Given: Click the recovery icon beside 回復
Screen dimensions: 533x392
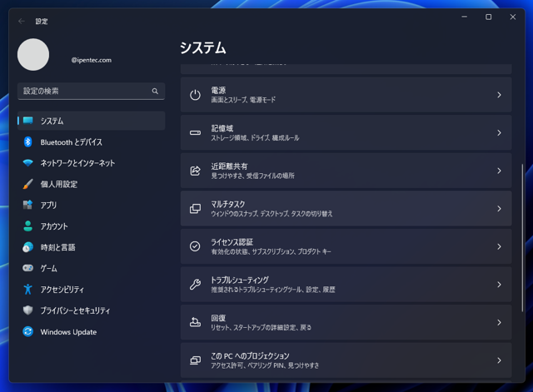Looking at the screenshot, I should [x=195, y=322].
